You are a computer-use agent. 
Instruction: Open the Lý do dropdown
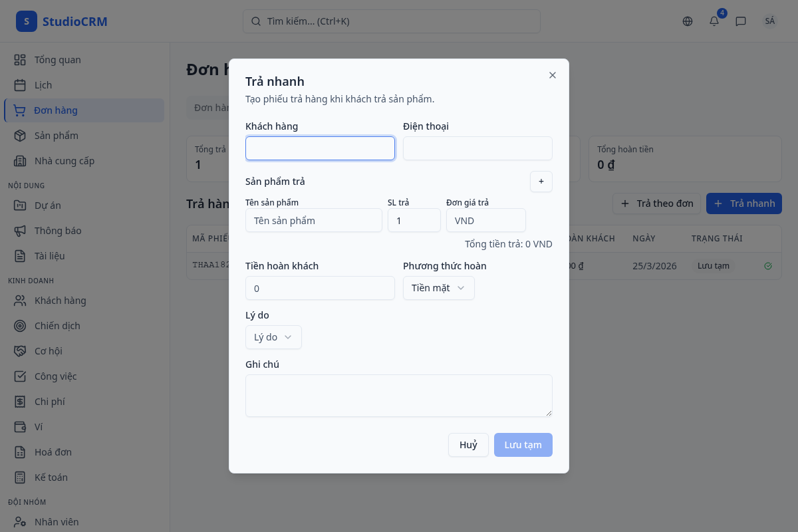[x=273, y=337]
